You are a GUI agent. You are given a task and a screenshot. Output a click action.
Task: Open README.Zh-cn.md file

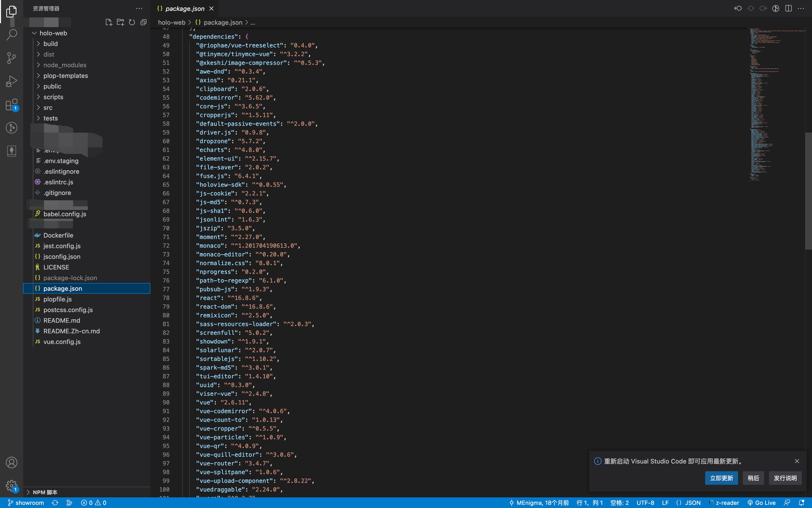click(x=87, y=331)
